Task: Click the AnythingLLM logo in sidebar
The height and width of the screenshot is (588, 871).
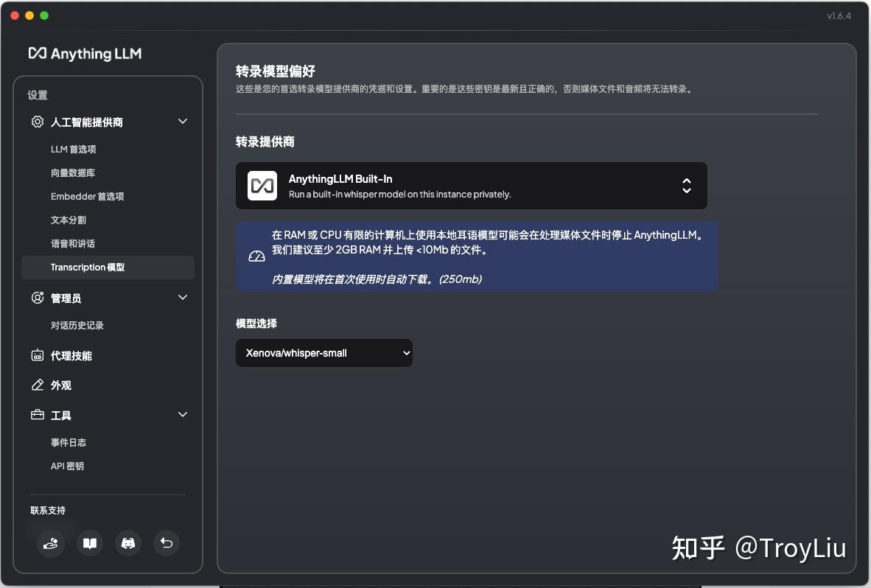Action: [x=85, y=53]
